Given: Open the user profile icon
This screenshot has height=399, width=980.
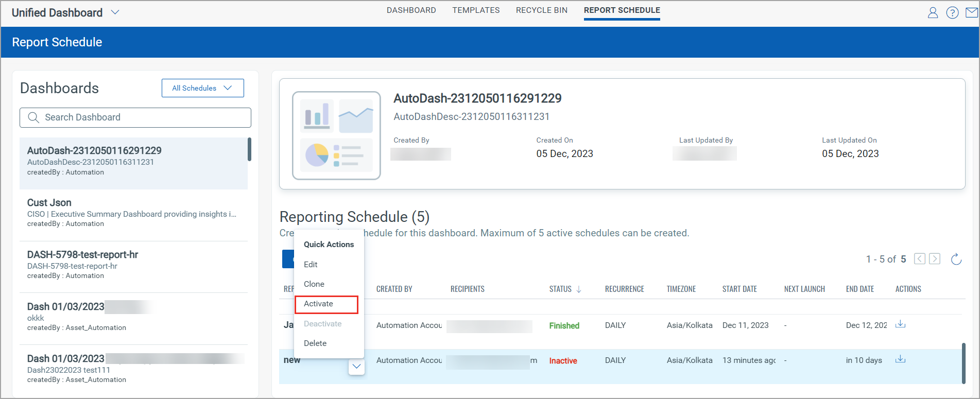Looking at the screenshot, I should (x=933, y=13).
